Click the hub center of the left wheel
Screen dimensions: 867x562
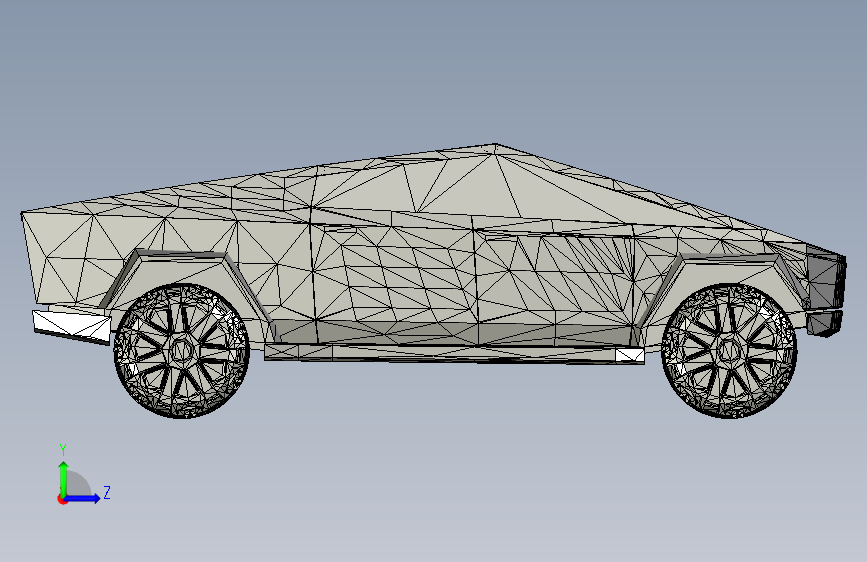pyautogui.click(x=181, y=350)
